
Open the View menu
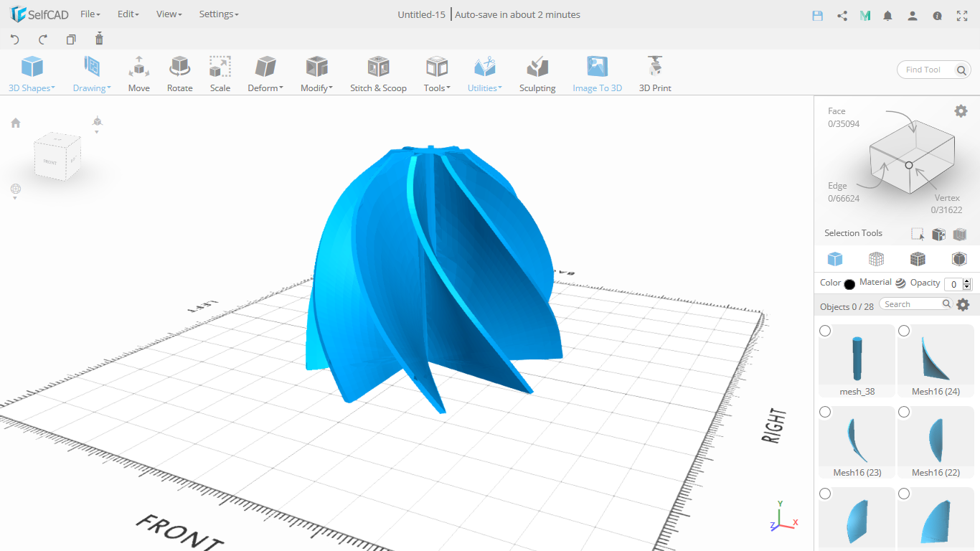(x=169, y=14)
